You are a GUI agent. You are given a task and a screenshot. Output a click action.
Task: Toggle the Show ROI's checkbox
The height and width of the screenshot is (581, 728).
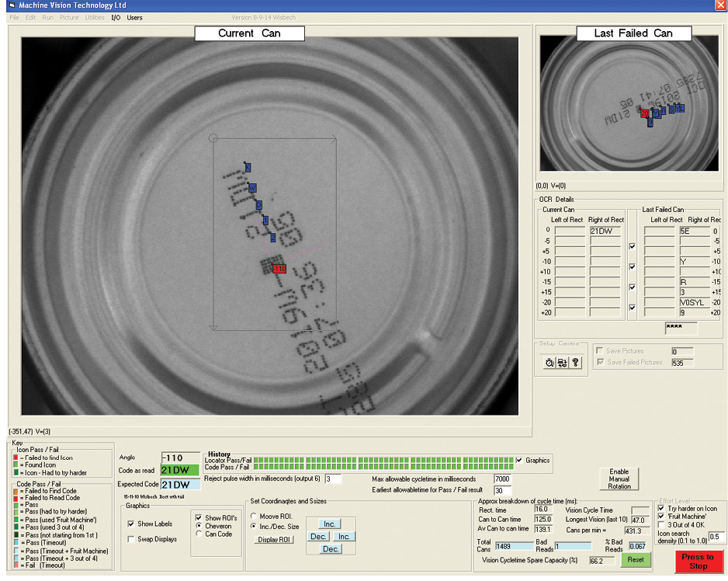199,518
